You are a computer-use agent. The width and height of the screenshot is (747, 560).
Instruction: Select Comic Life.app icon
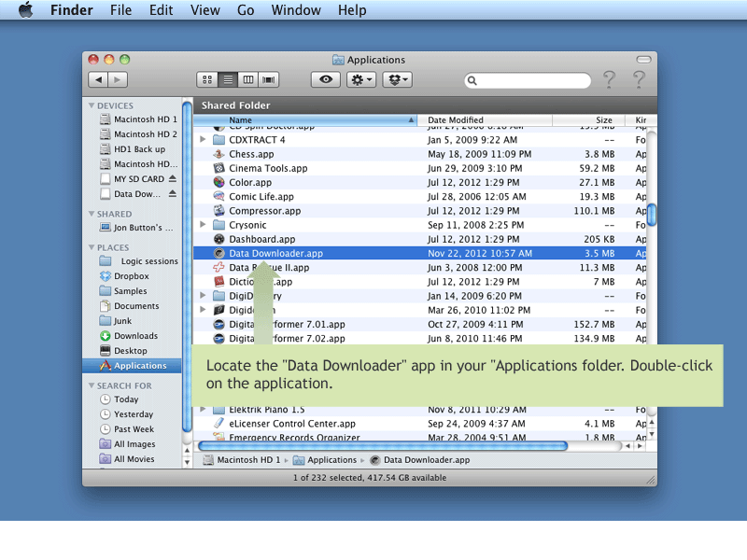[218, 196]
